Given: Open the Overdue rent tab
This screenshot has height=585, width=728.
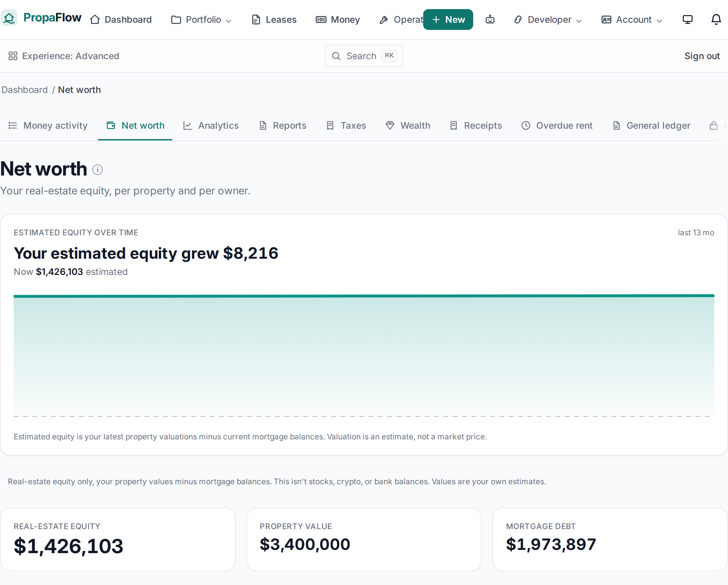Looking at the screenshot, I should 557,125.
